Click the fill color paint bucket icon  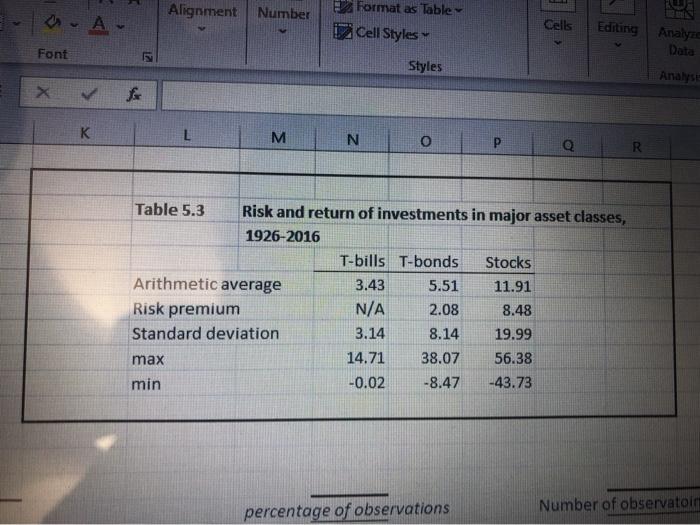[x=53, y=24]
